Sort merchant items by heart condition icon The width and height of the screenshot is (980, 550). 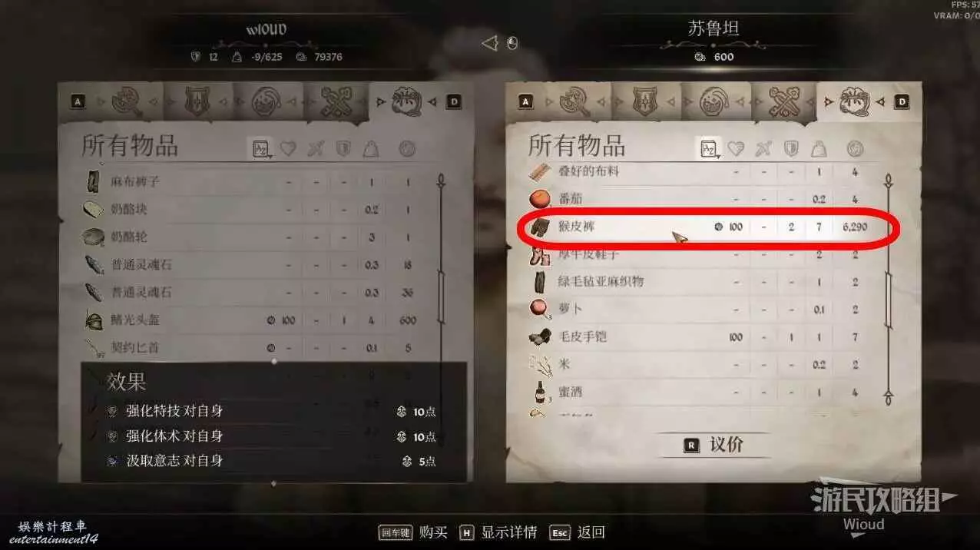tap(735, 148)
